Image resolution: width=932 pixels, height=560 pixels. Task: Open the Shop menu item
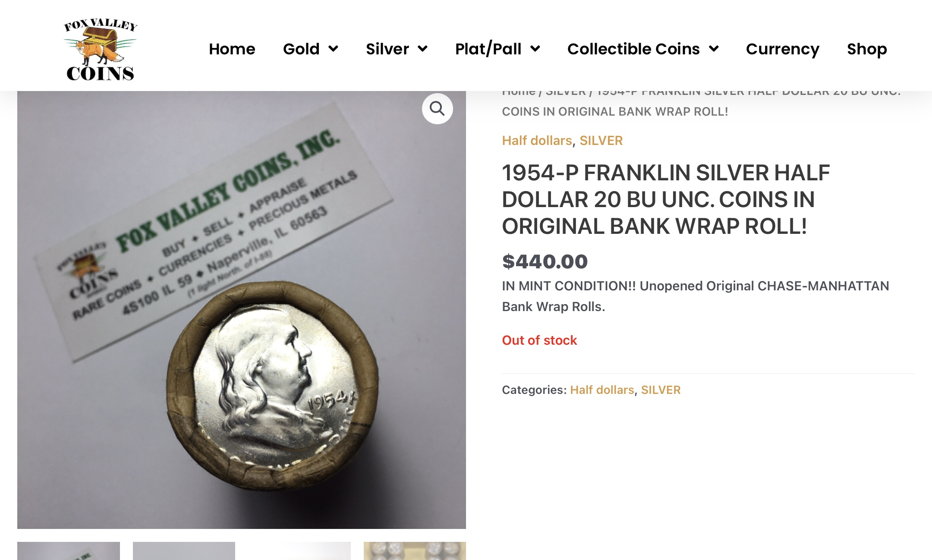(x=867, y=49)
